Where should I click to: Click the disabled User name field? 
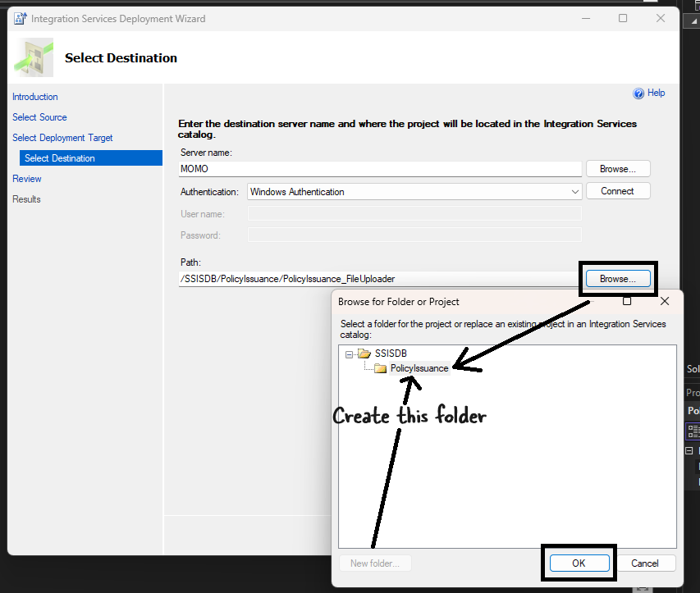pos(414,214)
